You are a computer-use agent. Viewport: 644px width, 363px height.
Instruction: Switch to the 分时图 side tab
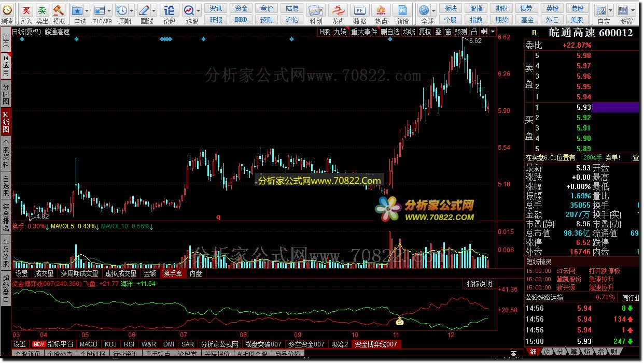click(x=6, y=93)
